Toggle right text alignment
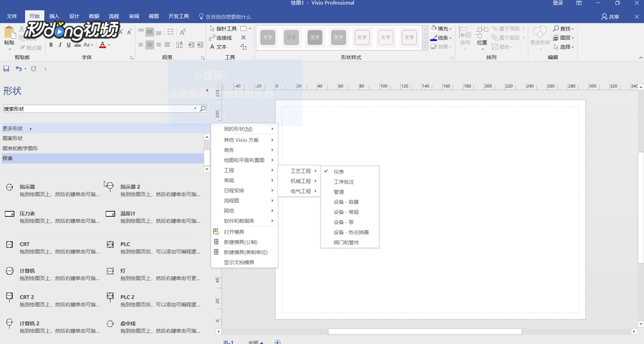 click(158, 45)
